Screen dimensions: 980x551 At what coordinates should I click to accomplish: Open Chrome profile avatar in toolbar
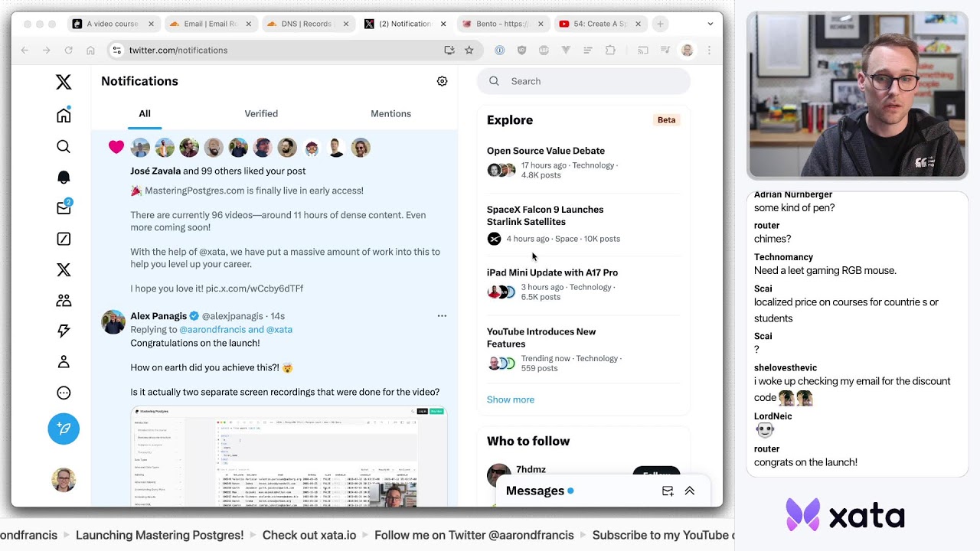tap(688, 50)
